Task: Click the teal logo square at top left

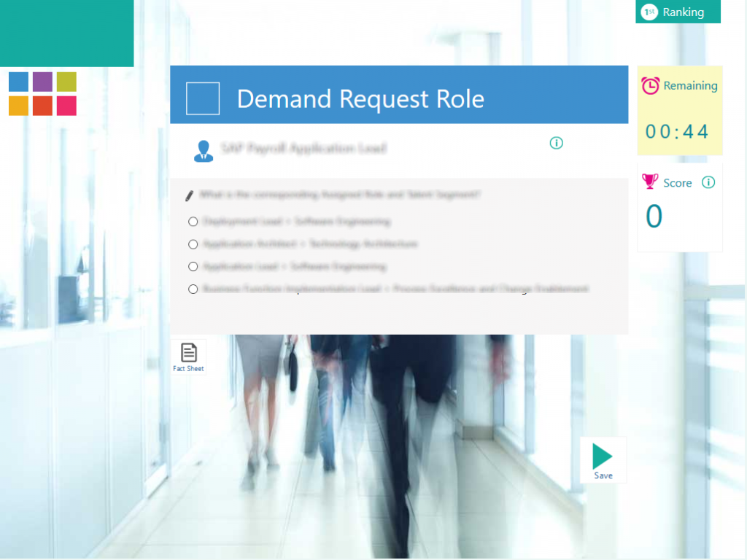Action: coord(66,33)
